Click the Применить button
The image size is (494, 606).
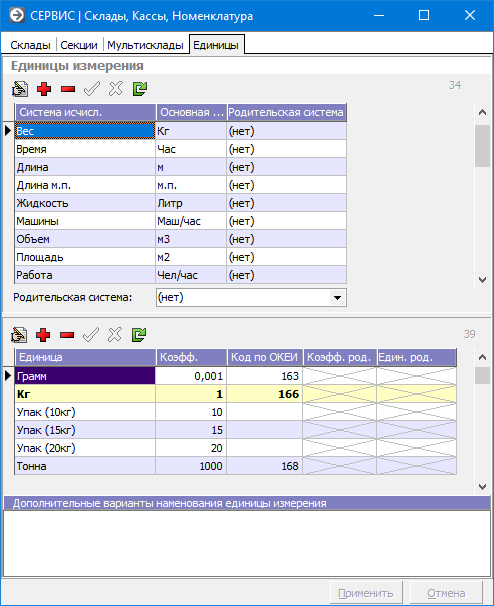click(366, 593)
